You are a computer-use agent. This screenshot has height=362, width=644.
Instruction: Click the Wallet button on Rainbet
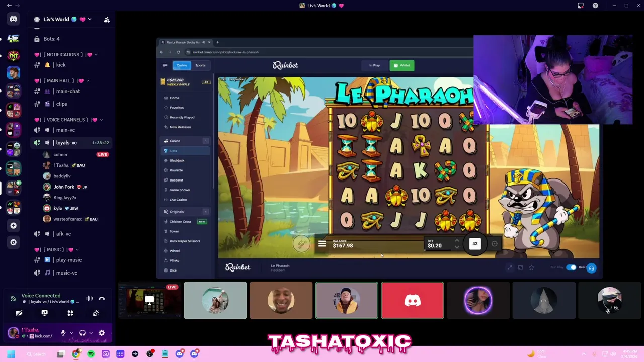pos(402,65)
